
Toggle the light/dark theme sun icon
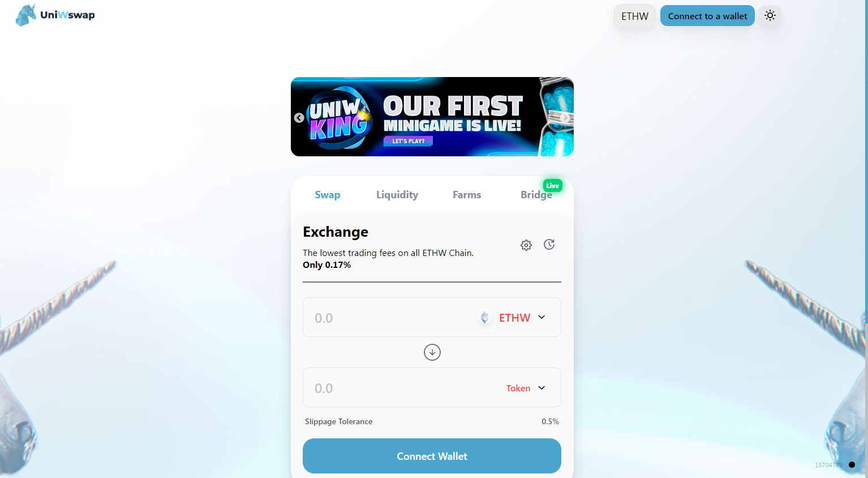[x=770, y=16]
